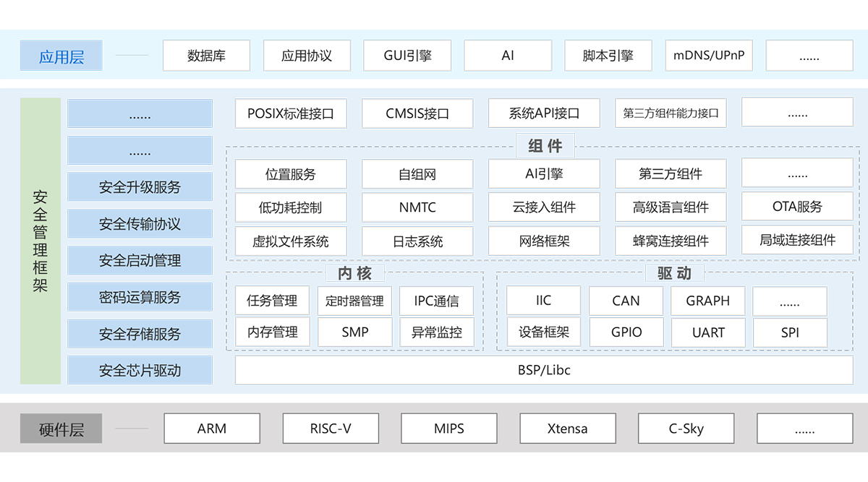Click the 安全芯片驱动 item

pyautogui.click(x=140, y=371)
